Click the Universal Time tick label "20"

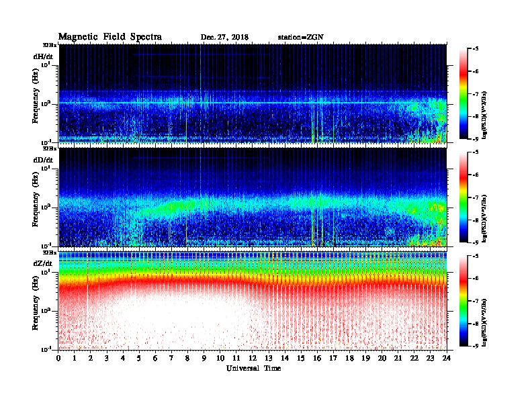[x=382, y=358]
